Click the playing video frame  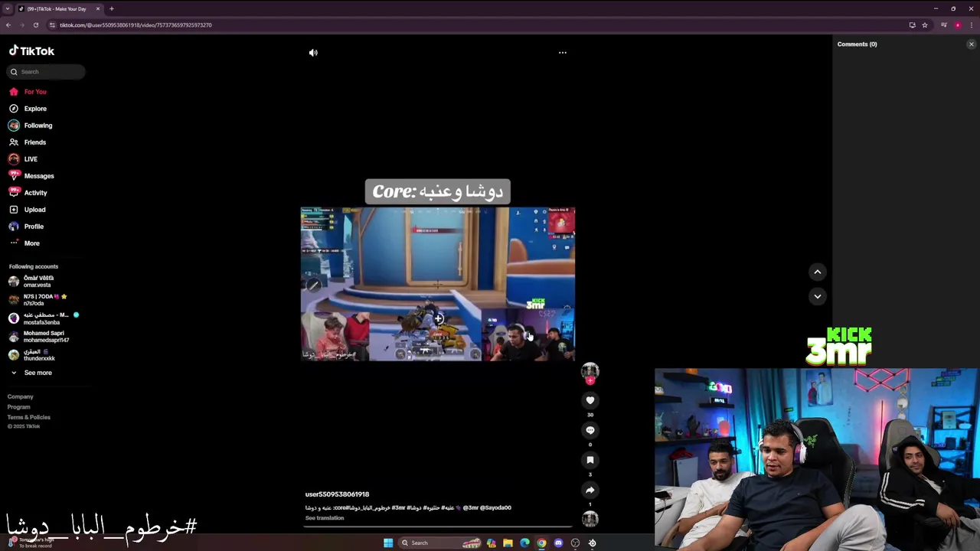pyautogui.click(x=438, y=284)
